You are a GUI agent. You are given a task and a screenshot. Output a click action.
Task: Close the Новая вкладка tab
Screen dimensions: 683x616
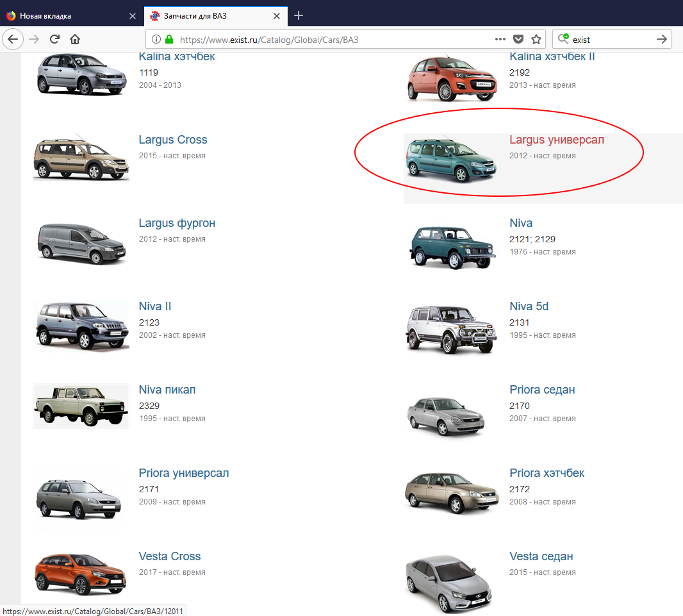[133, 16]
